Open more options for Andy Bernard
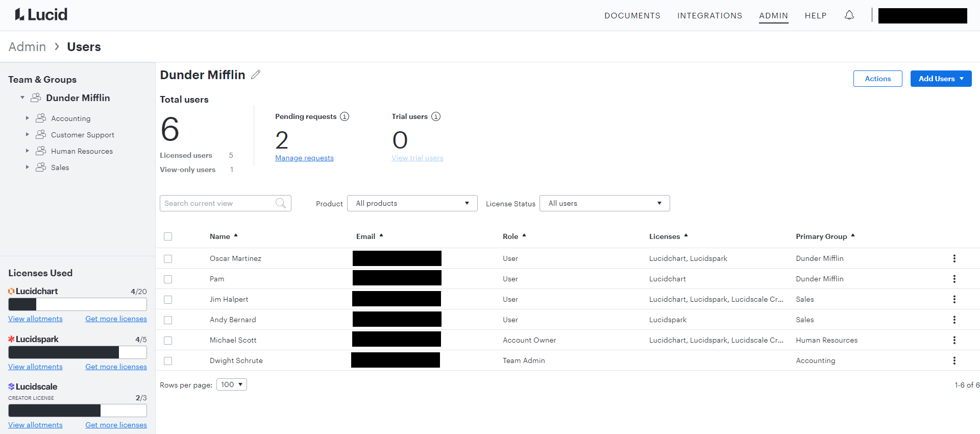Screen dimensions: 980x434 [954, 320]
